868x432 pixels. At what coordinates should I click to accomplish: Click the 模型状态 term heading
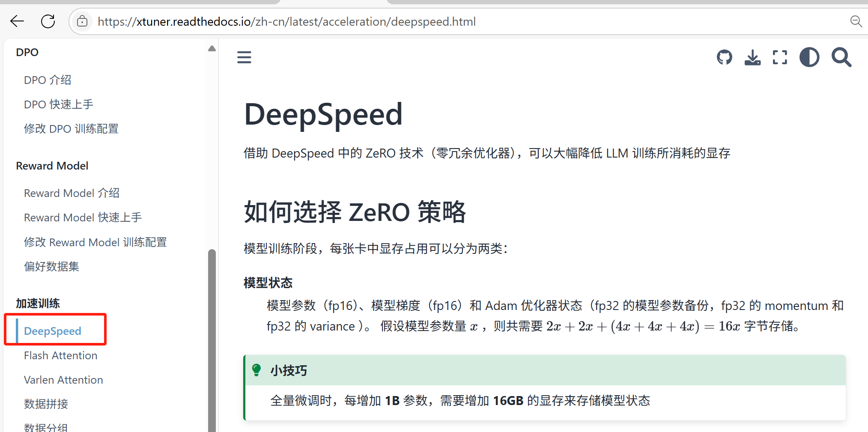[268, 283]
